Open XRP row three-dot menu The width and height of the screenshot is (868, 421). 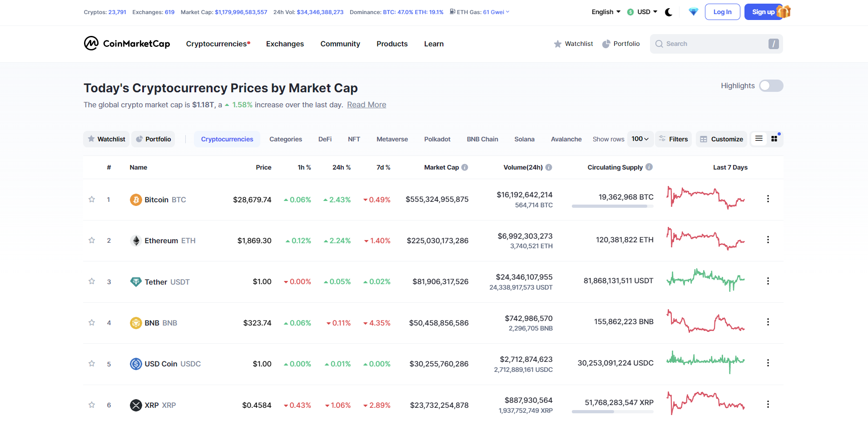pyautogui.click(x=768, y=404)
